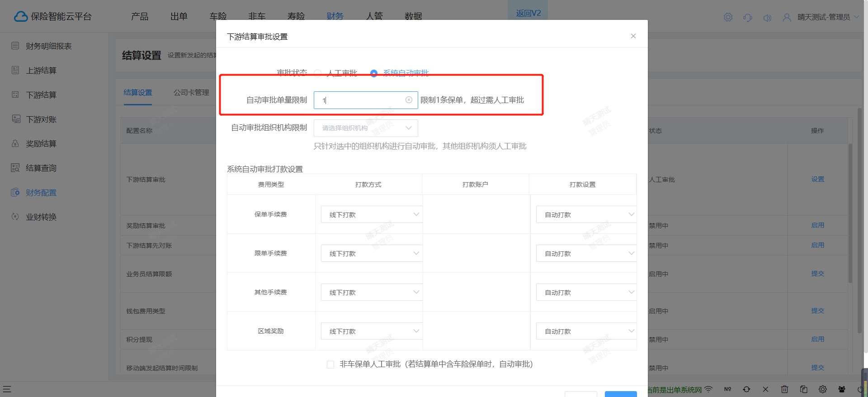Click 提交 link for 业务员结算限额 row
Screen dimensions: 868x397
point(817,274)
